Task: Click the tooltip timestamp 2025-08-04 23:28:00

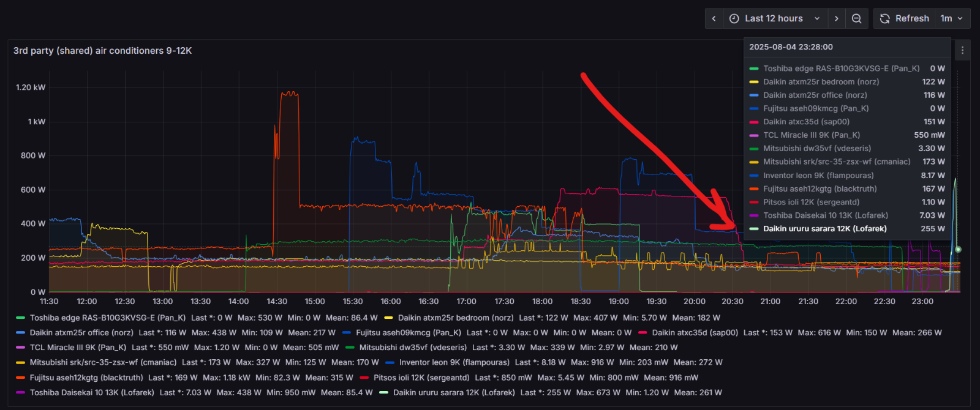Action: (x=791, y=47)
